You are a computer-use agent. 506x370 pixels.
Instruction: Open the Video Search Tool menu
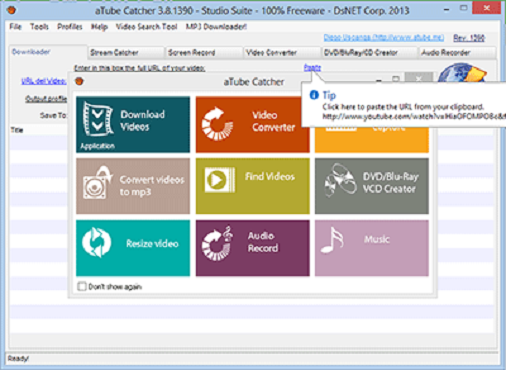(x=146, y=26)
